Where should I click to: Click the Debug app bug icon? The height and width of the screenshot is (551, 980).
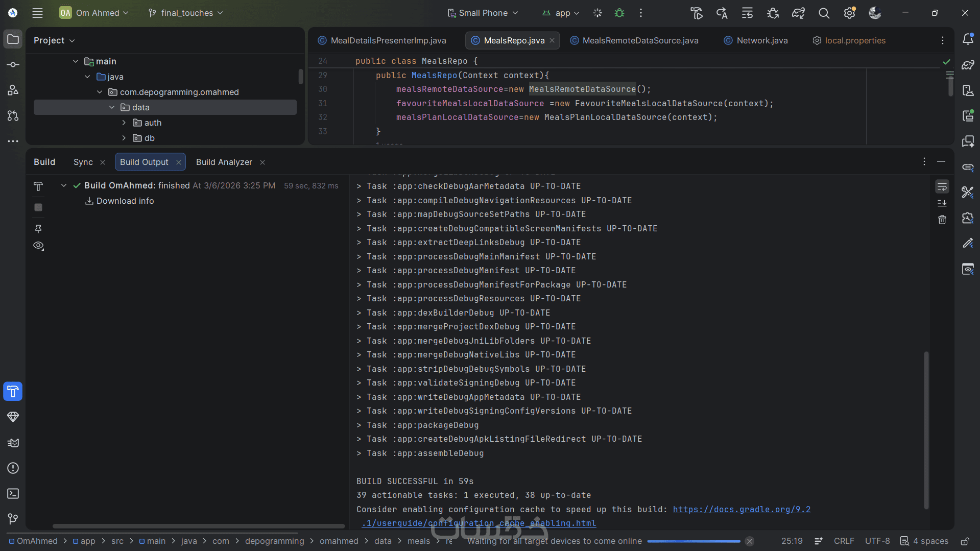619,13
